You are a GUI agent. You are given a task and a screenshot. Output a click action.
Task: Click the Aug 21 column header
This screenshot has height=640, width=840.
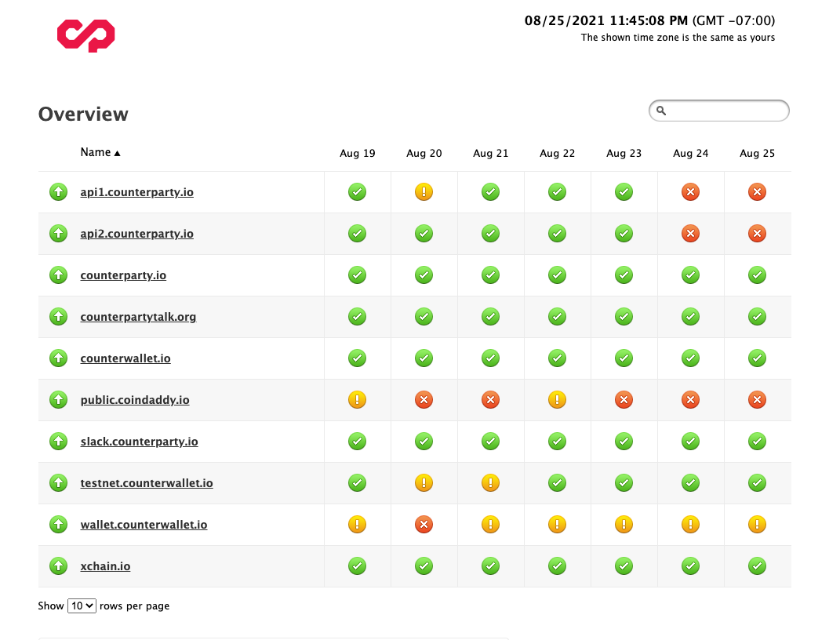click(x=491, y=153)
